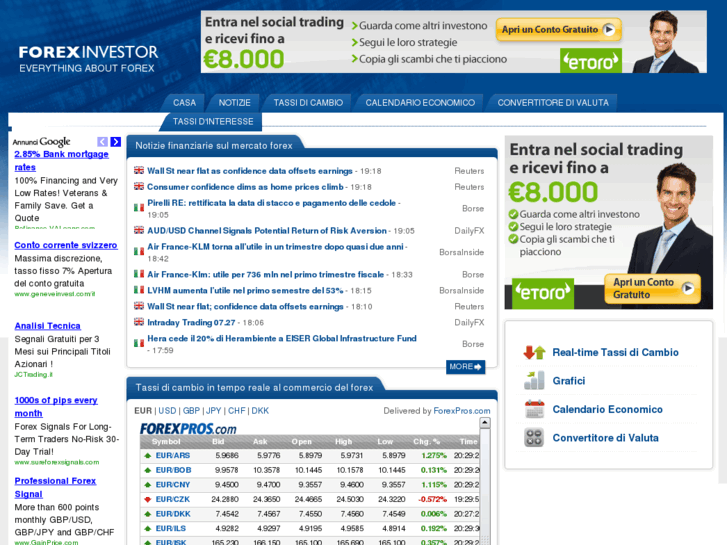Open Conto corrente svizzero ad link

pos(66,245)
